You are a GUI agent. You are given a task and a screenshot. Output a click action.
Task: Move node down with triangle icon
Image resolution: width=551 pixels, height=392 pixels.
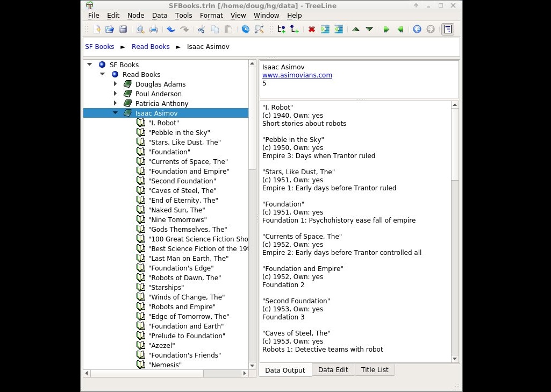(369, 29)
